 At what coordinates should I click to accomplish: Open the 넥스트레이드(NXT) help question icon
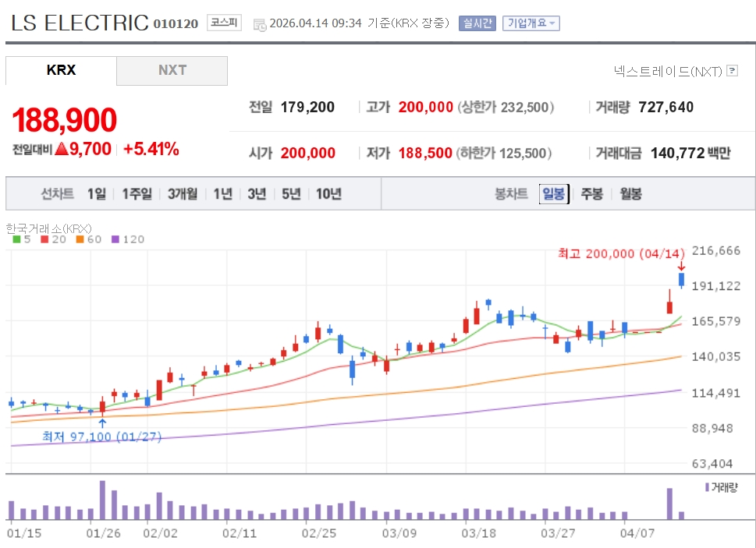(x=732, y=71)
